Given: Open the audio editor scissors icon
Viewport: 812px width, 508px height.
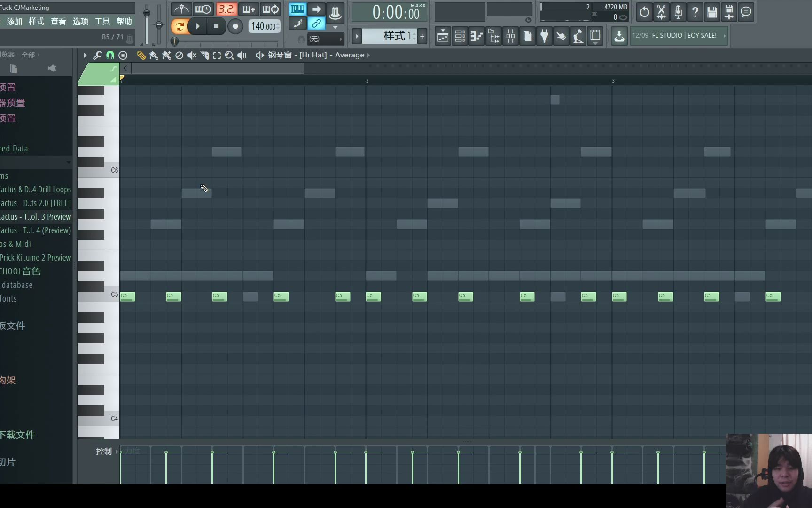Looking at the screenshot, I should pyautogui.click(x=661, y=12).
